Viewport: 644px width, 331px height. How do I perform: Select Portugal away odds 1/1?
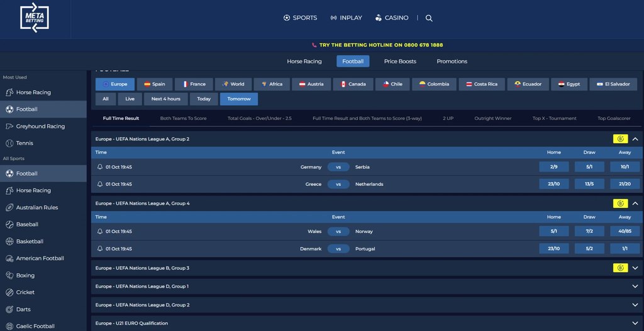625,249
